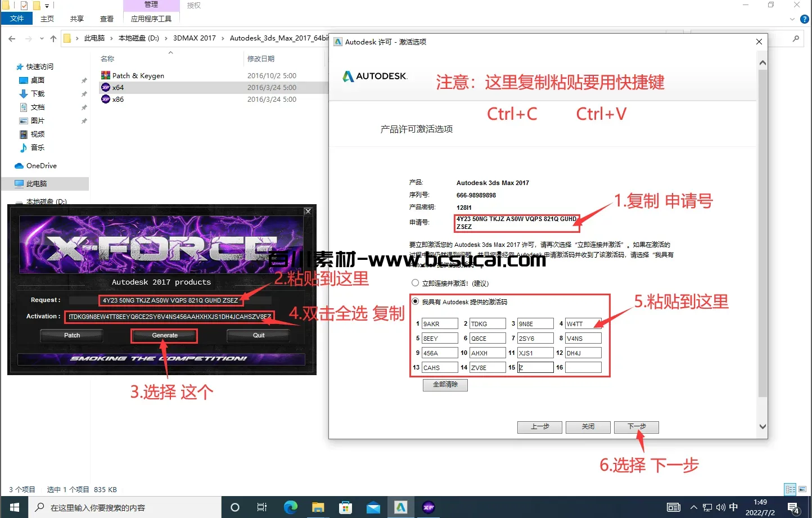This screenshot has width=812, height=518.
Task: Switch to Autodesk app on taskbar
Action: [401, 507]
